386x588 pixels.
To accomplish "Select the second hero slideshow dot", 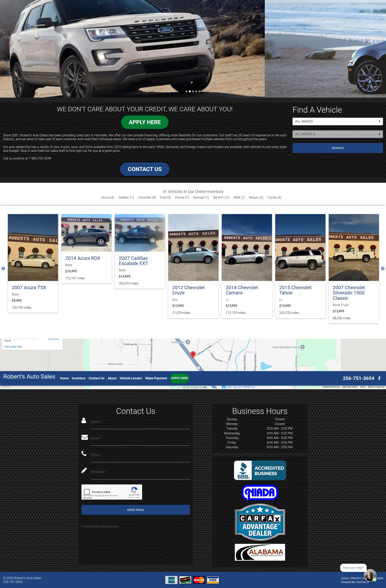I will [x=190, y=91].
